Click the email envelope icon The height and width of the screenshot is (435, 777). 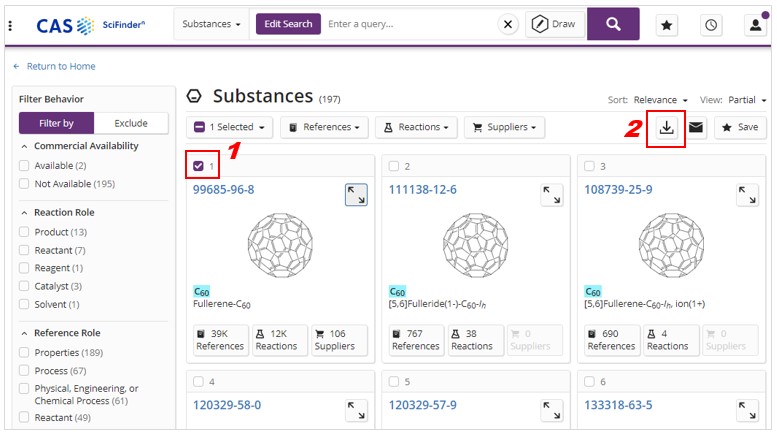(x=696, y=128)
